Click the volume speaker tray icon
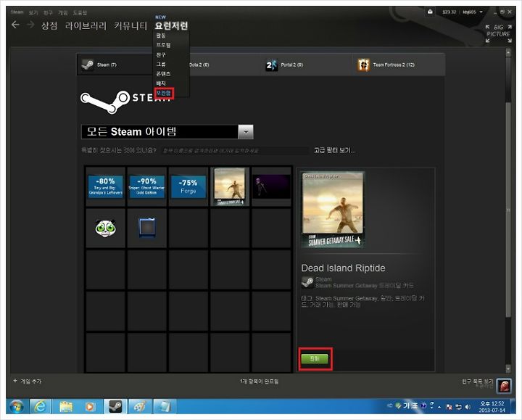 pyautogui.click(x=468, y=406)
